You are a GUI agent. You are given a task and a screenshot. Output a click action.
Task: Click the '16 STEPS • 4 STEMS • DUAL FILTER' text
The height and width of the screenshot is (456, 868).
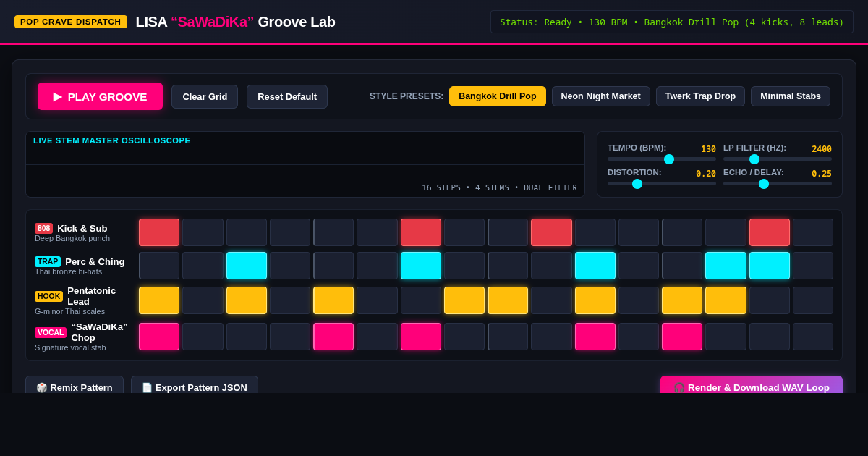point(500,187)
